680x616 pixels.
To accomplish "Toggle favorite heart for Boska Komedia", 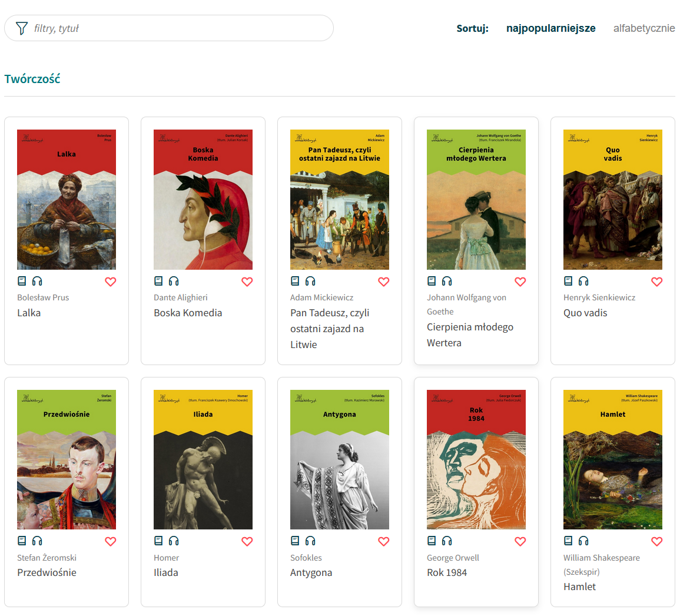I will tap(247, 281).
